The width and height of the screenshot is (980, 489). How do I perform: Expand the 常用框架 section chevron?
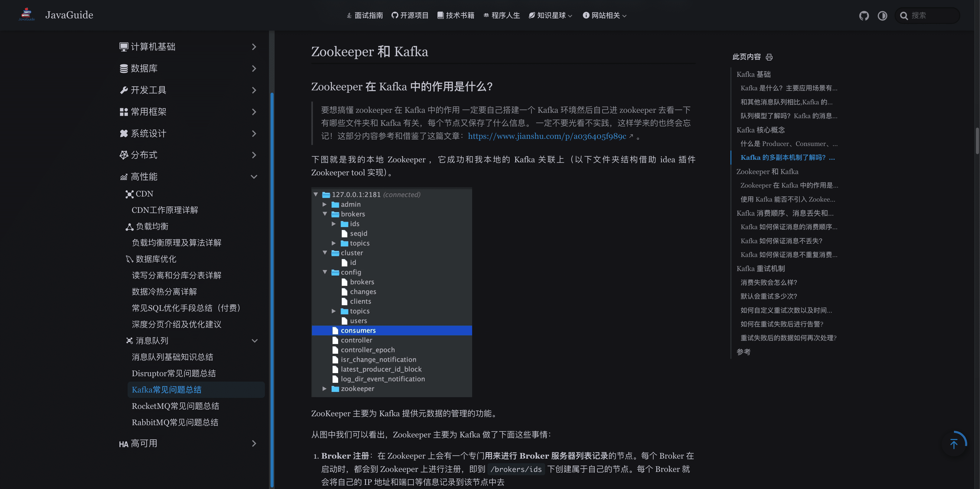tap(254, 112)
